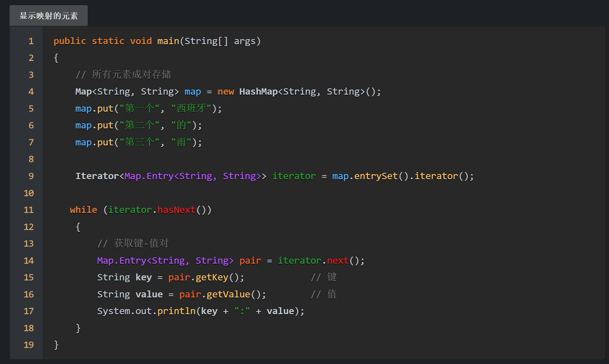The image size is (609, 364).
Task: Click the put method call on line 6
Action: [105, 125]
